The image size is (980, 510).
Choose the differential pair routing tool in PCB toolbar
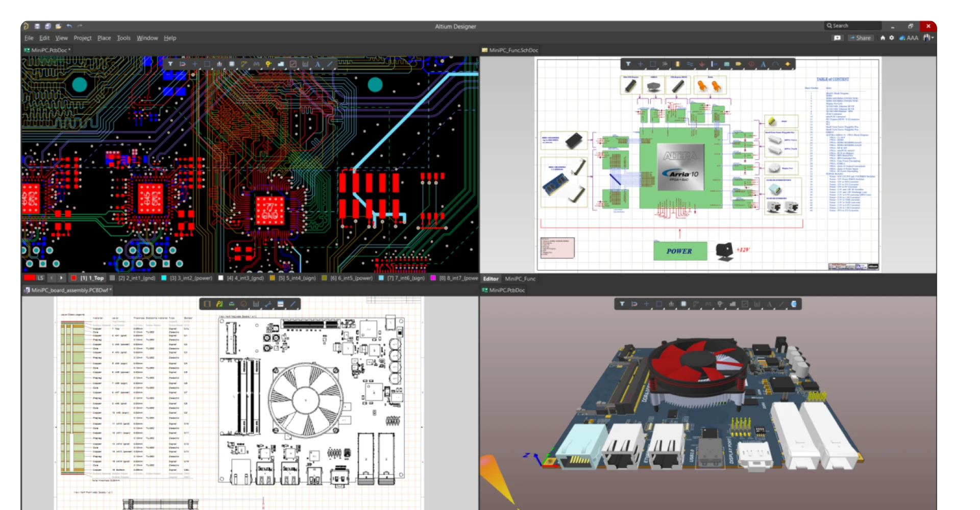pyautogui.click(x=256, y=64)
